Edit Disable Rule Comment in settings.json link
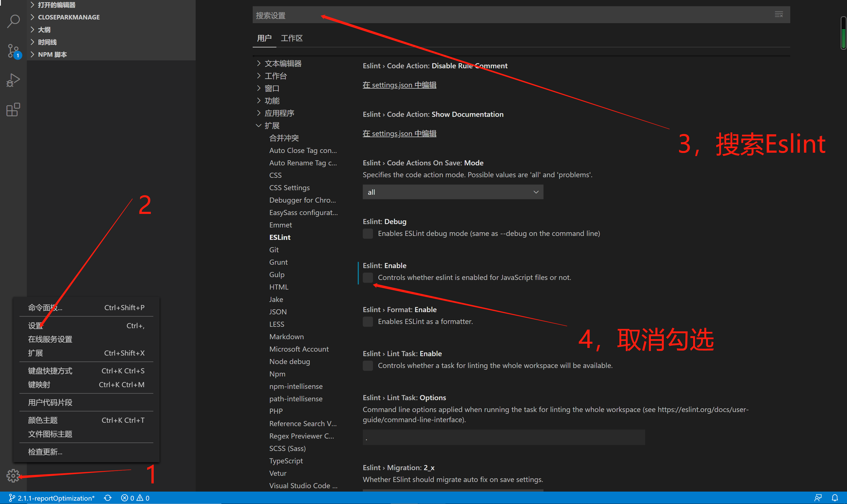Screen dimensions: 847x504 coord(400,85)
